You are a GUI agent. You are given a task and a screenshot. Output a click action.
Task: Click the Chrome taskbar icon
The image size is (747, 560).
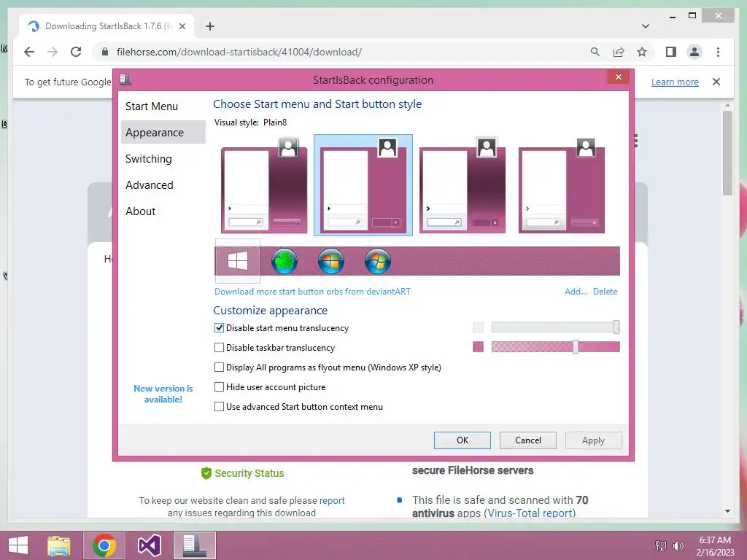(x=104, y=545)
